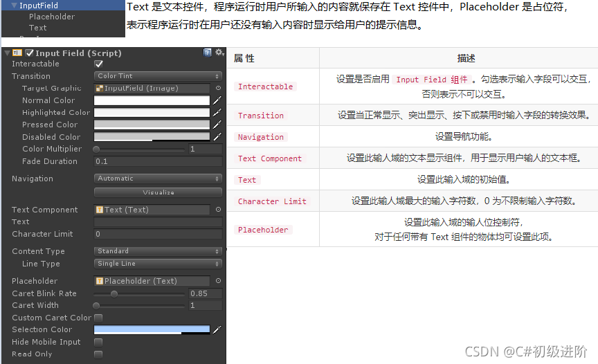598x364 pixels.
Task: Click the Caret Blink Rate slider handle
Action: point(114,293)
